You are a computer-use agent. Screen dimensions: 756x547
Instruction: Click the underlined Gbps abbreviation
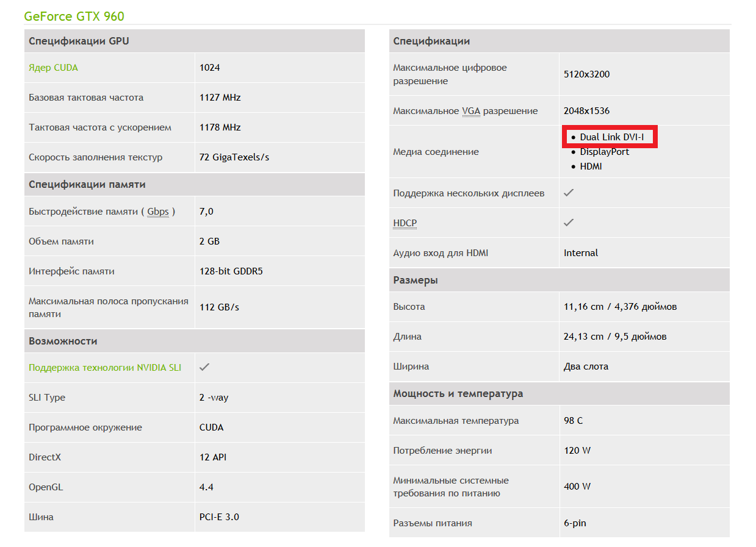click(x=158, y=212)
